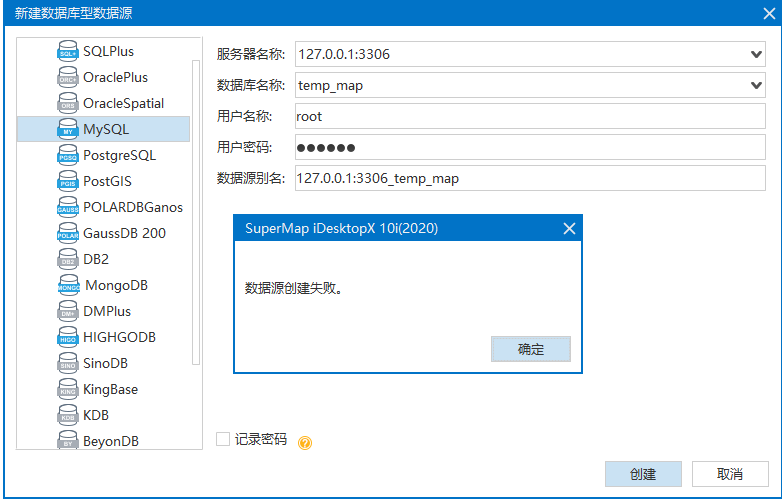The image size is (782, 500).
Task: Click the DMPlus database icon
Action: click(68, 311)
